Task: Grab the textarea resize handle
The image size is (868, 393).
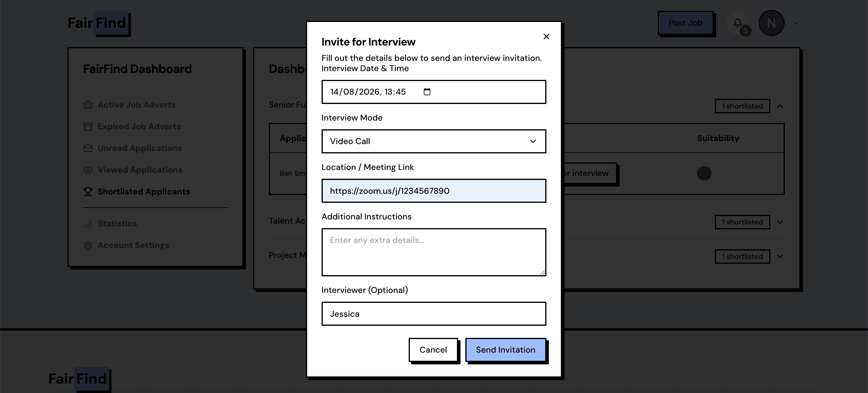Action: [542, 272]
